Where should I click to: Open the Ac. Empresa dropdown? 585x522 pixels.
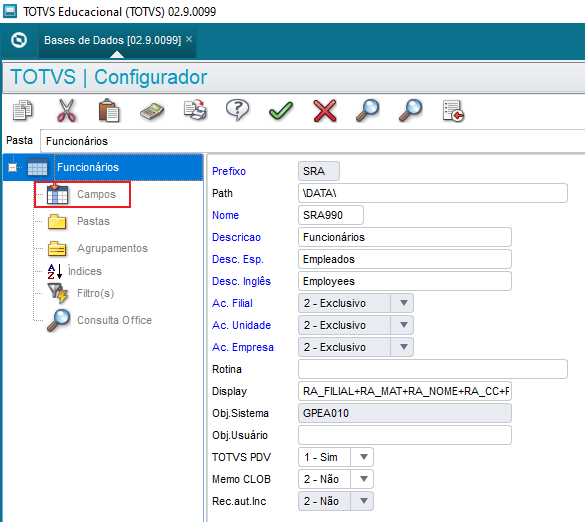pos(404,347)
